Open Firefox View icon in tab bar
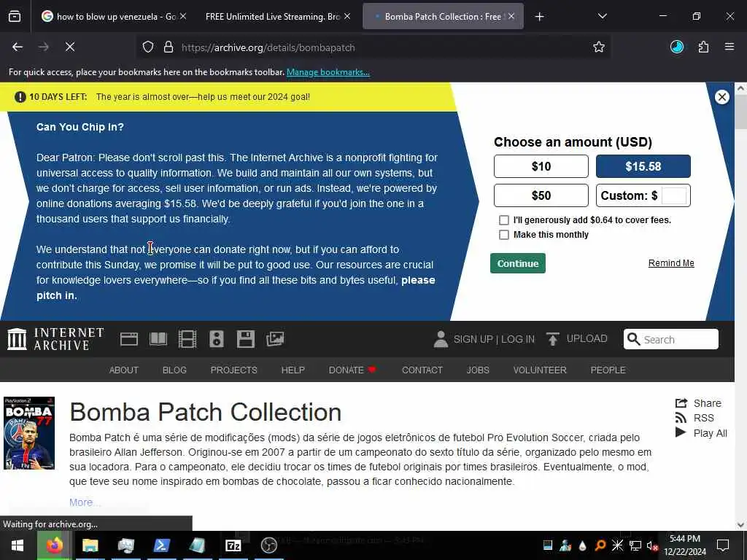 pyautogui.click(x=15, y=16)
